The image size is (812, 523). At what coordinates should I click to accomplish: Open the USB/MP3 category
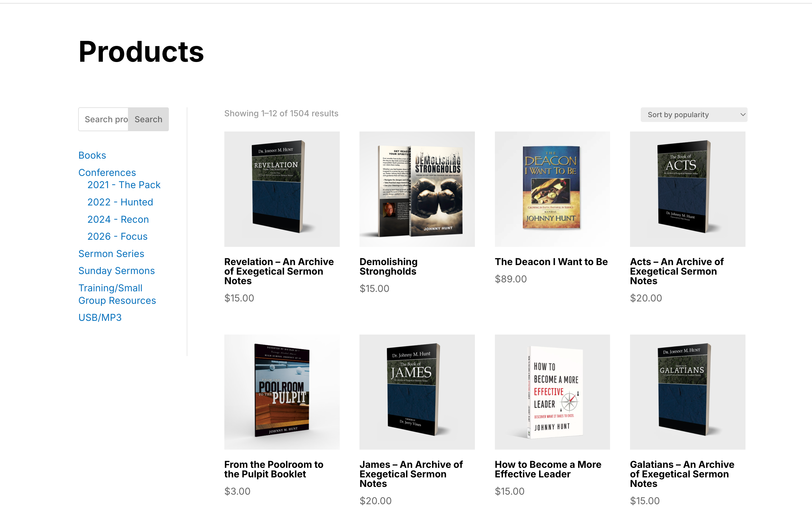pos(100,317)
